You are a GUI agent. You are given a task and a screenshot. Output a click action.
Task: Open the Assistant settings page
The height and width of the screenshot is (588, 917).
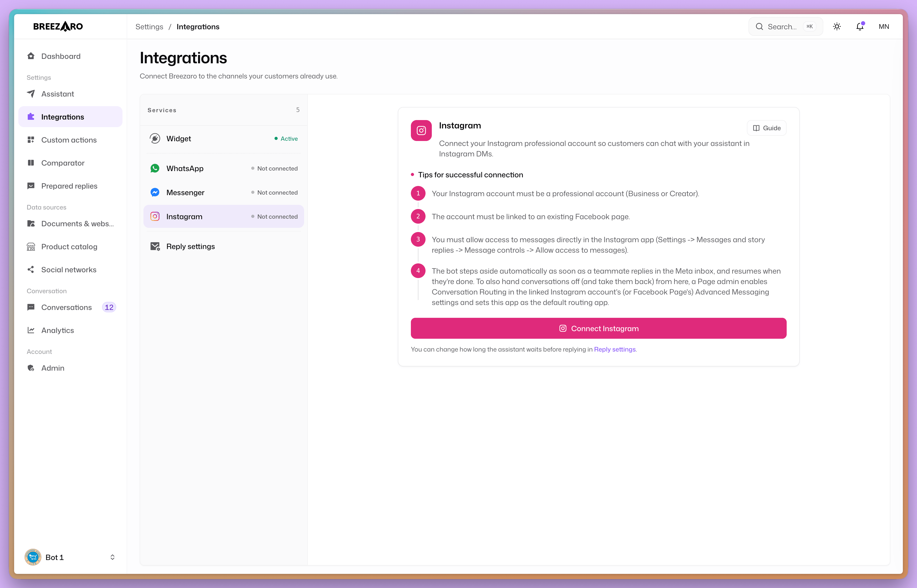point(70,94)
